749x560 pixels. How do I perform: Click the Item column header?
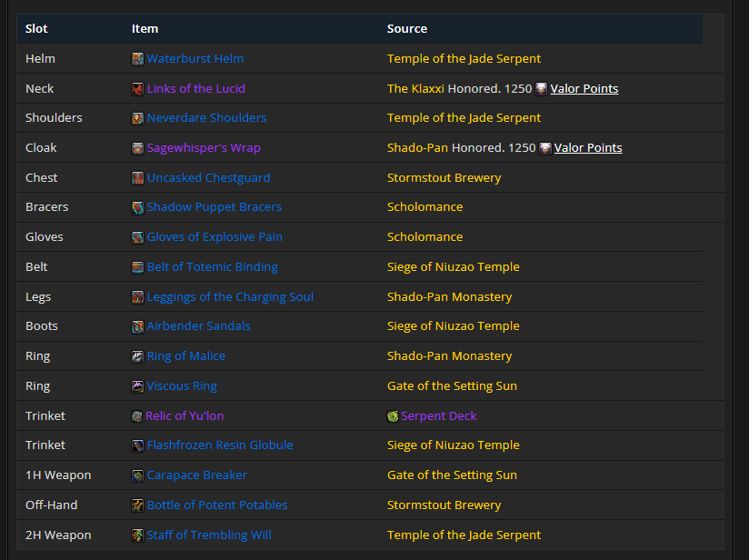(x=145, y=29)
